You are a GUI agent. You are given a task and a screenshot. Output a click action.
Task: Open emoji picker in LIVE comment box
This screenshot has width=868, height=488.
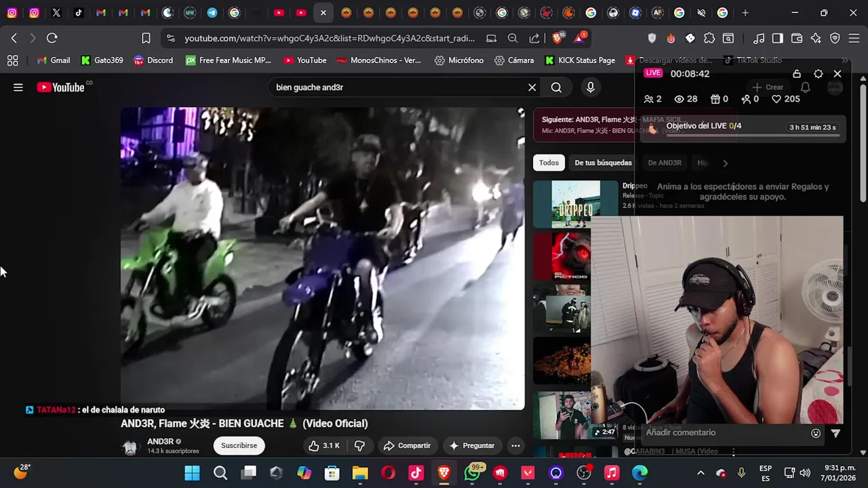816,433
